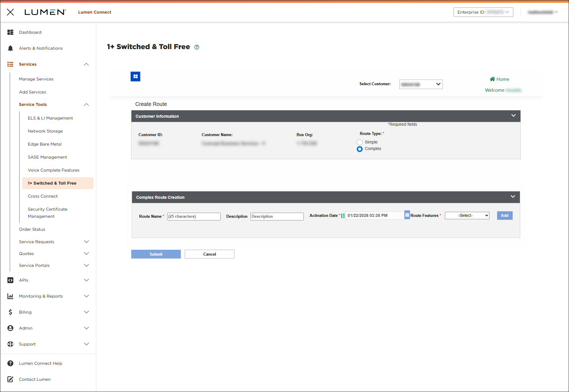Click the Activation Date info icon

pyautogui.click(x=343, y=216)
